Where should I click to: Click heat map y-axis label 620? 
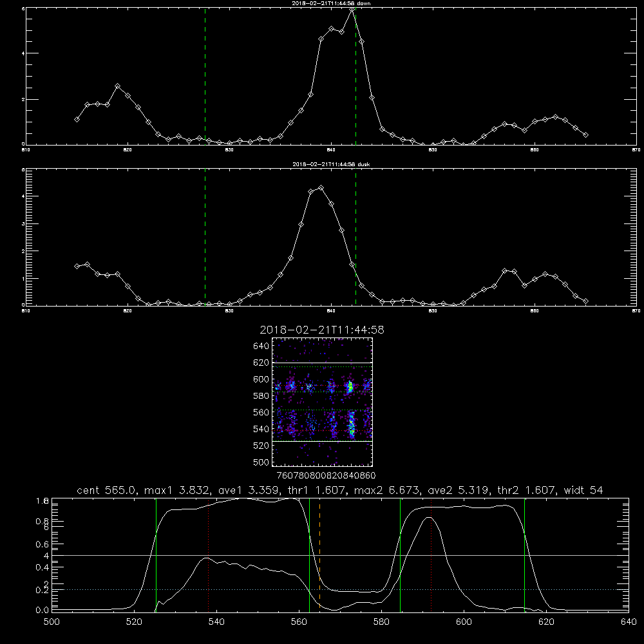[261, 363]
